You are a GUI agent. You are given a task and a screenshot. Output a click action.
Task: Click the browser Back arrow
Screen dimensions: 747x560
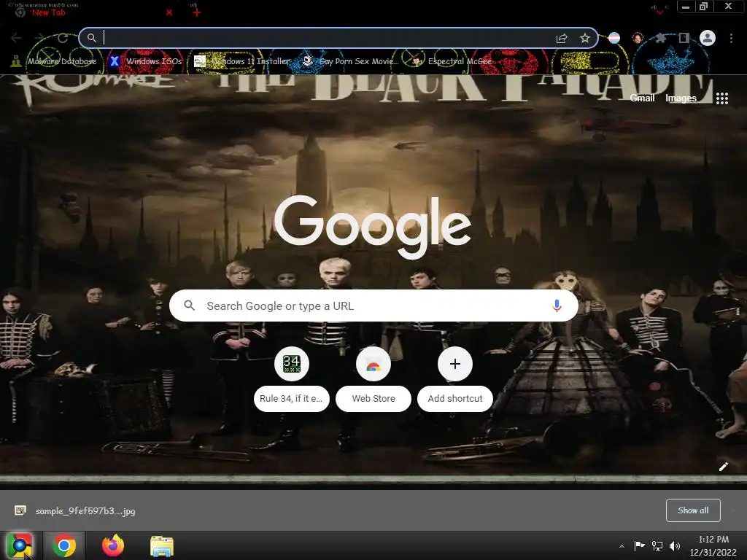(16, 38)
